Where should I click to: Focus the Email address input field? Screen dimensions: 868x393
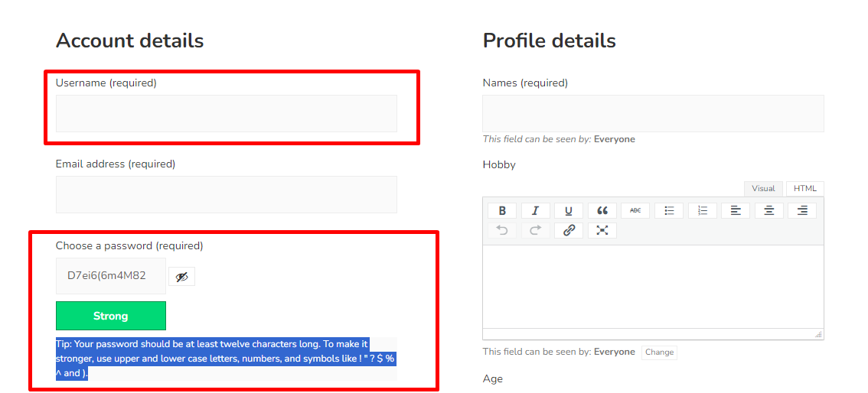tap(227, 194)
